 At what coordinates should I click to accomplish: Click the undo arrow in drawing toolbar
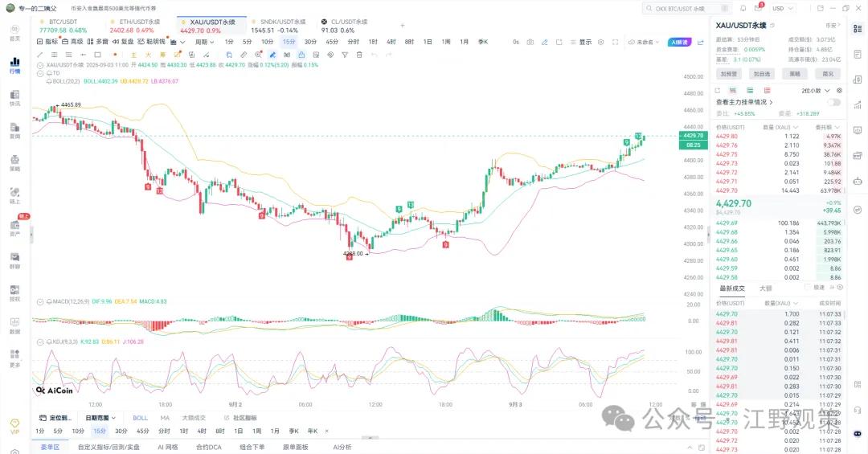click(x=375, y=55)
